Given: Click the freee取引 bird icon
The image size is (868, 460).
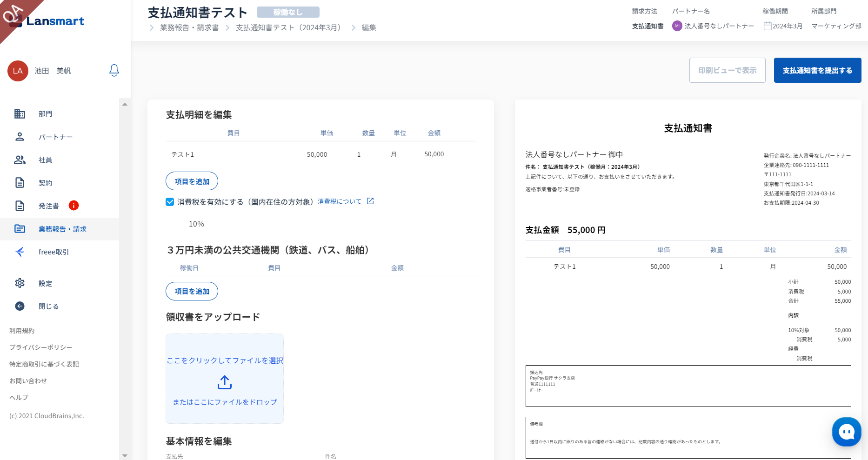Looking at the screenshot, I should pyautogui.click(x=20, y=252).
